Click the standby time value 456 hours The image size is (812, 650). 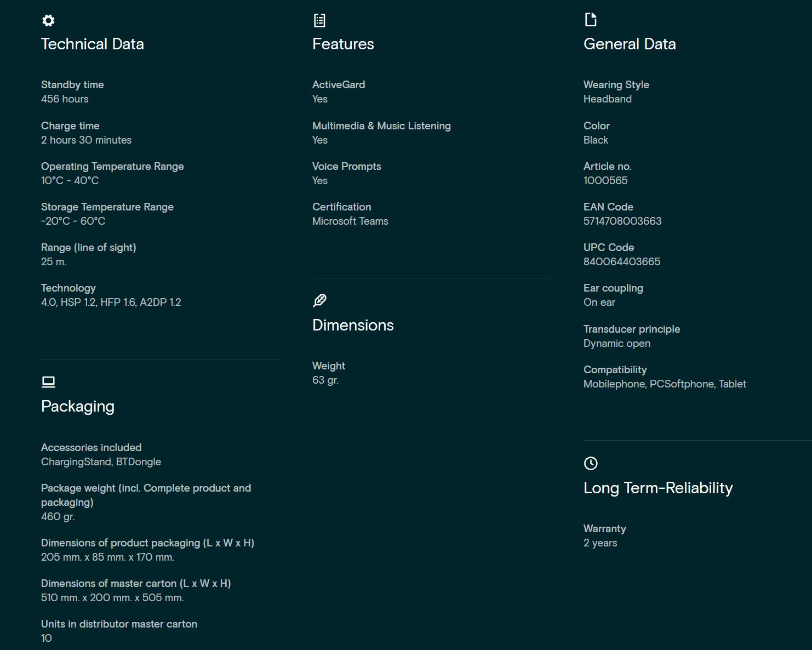(65, 99)
